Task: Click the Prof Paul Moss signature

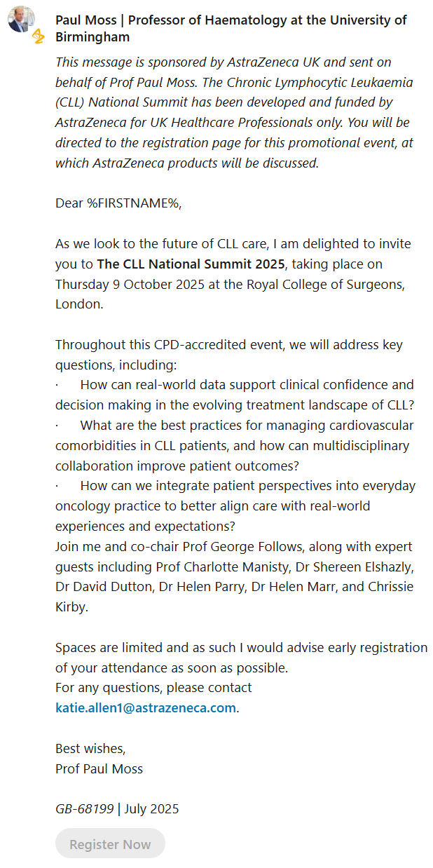Action: pyautogui.click(x=99, y=768)
